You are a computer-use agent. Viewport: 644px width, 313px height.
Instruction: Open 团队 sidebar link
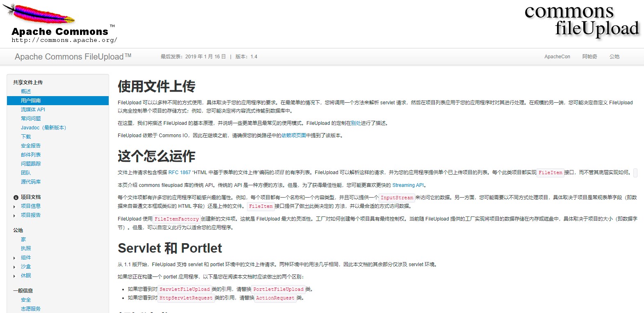pyautogui.click(x=26, y=173)
